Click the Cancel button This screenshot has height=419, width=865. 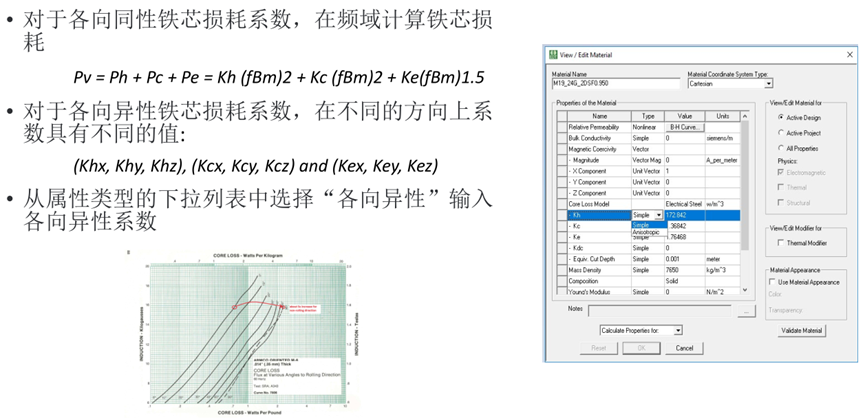pyautogui.click(x=684, y=348)
